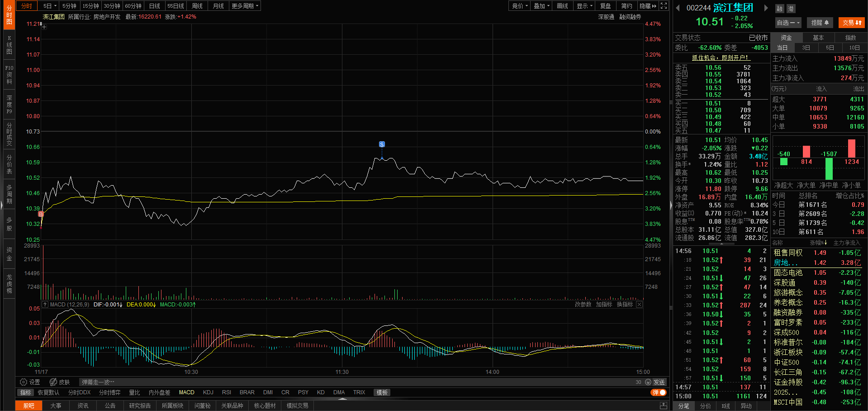Open the 指数 index tab

[x=851, y=38]
